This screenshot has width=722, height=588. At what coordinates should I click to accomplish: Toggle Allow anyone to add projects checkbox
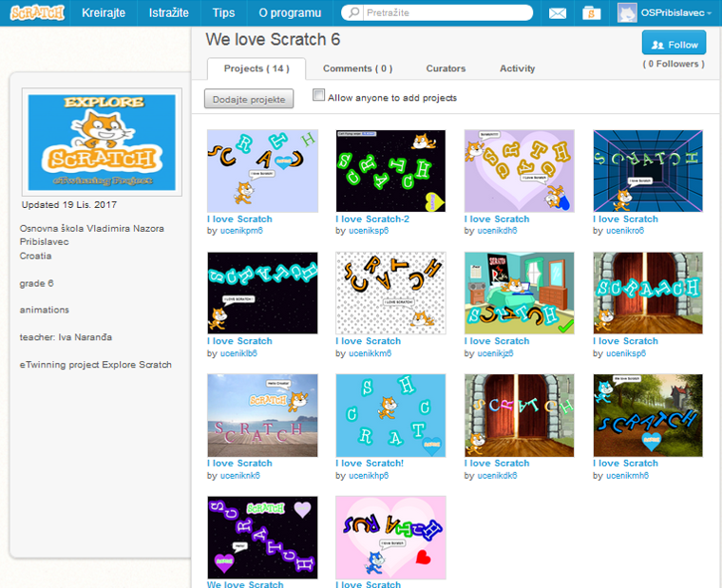point(318,95)
